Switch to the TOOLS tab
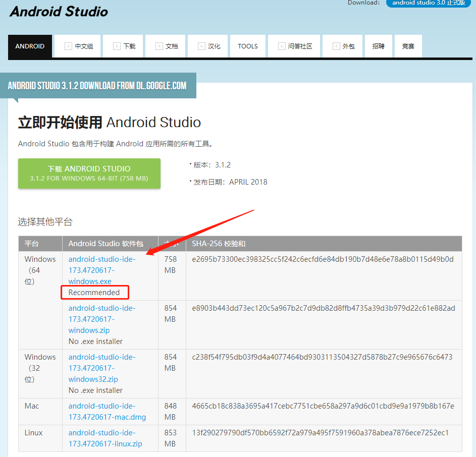This screenshot has width=476, height=457. (x=248, y=46)
